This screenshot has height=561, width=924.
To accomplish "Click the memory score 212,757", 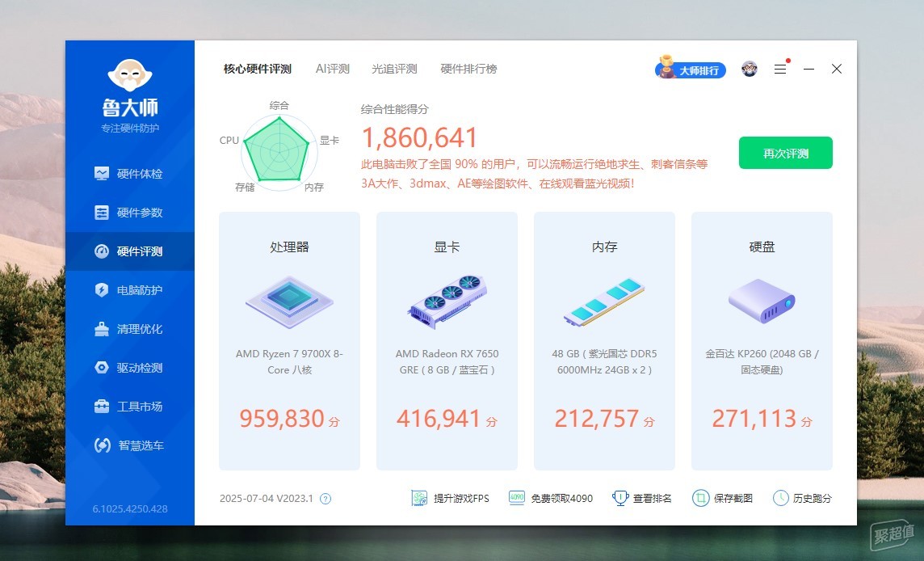I will 596,419.
